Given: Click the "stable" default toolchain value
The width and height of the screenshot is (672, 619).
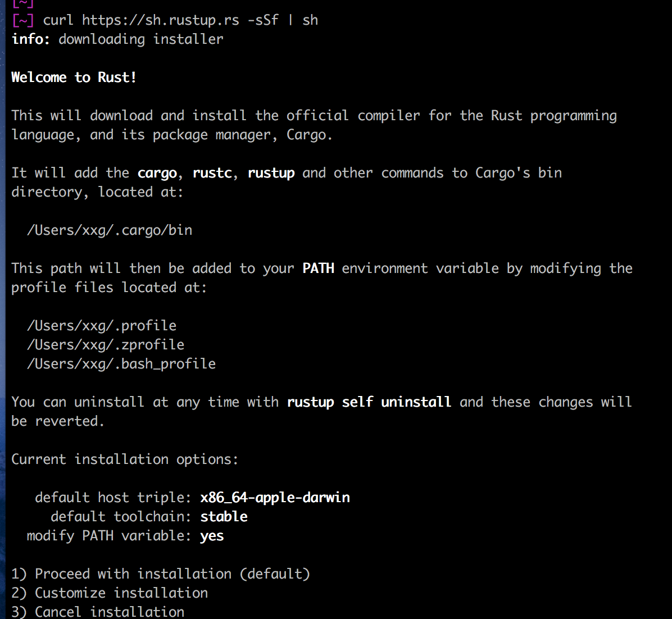Looking at the screenshot, I should (224, 517).
